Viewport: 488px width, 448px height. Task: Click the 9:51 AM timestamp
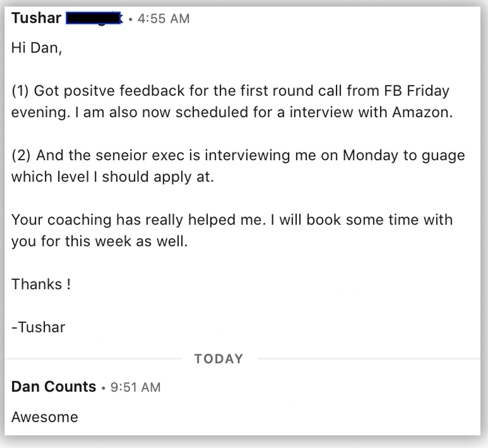(x=135, y=387)
